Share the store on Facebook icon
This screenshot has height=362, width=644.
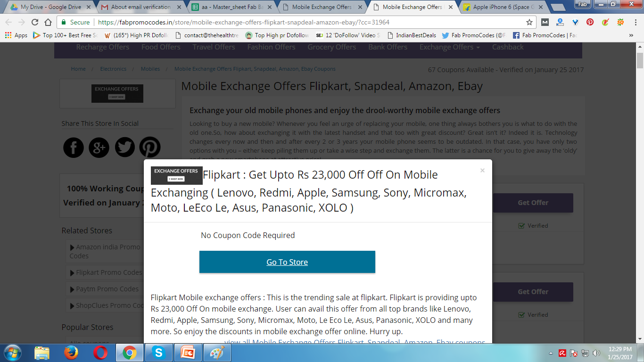point(74,148)
